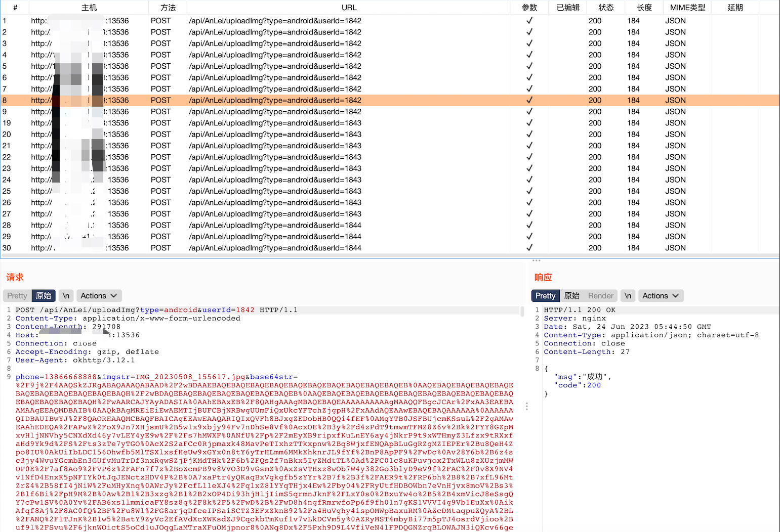Select request row number 19
Screen dimensions: 780x532
[390, 123]
